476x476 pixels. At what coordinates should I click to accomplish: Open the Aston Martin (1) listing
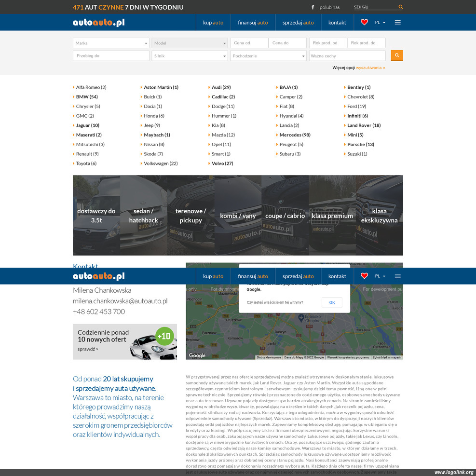pyautogui.click(x=161, y=87)
